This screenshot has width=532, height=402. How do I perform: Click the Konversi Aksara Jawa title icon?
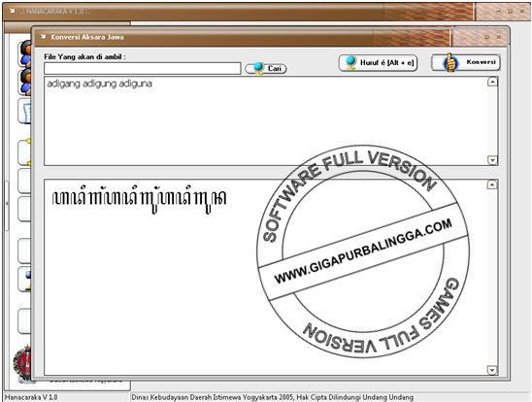click(x=43, y=37)
